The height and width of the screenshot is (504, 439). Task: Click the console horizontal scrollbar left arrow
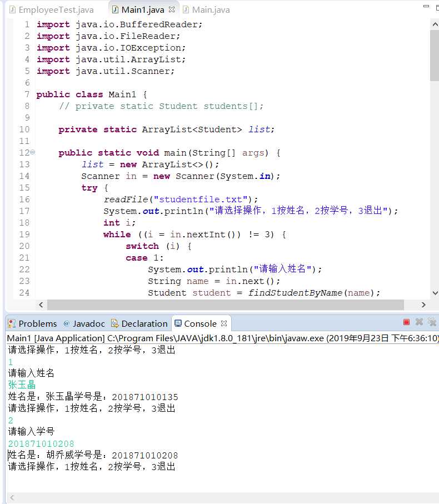point(11,498)
